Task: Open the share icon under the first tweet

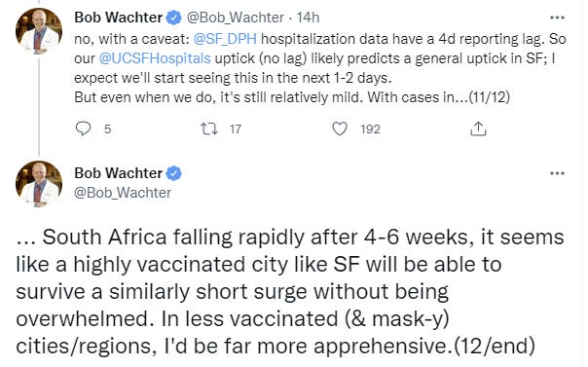Action: pyautogui.click(x=478, y=128)
